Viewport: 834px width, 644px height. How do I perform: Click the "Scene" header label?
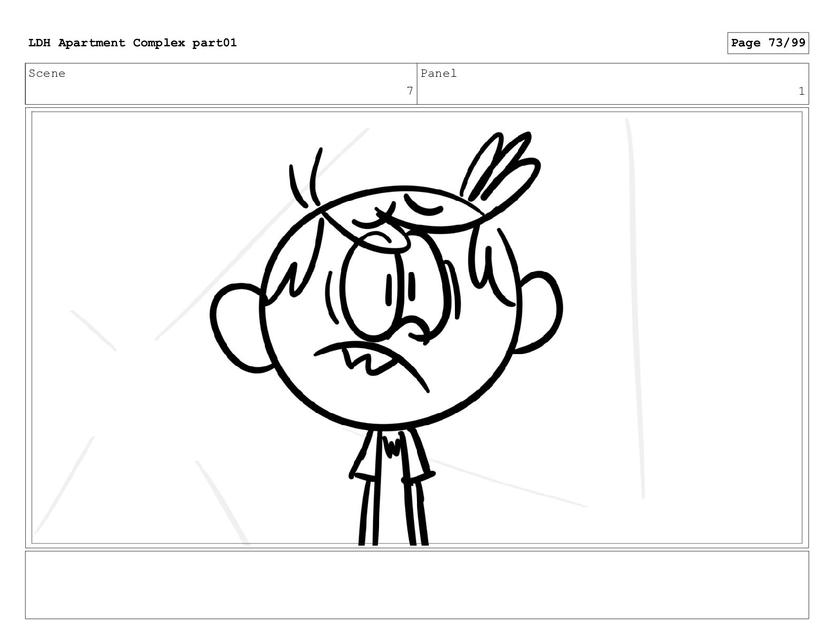[47, 74]
